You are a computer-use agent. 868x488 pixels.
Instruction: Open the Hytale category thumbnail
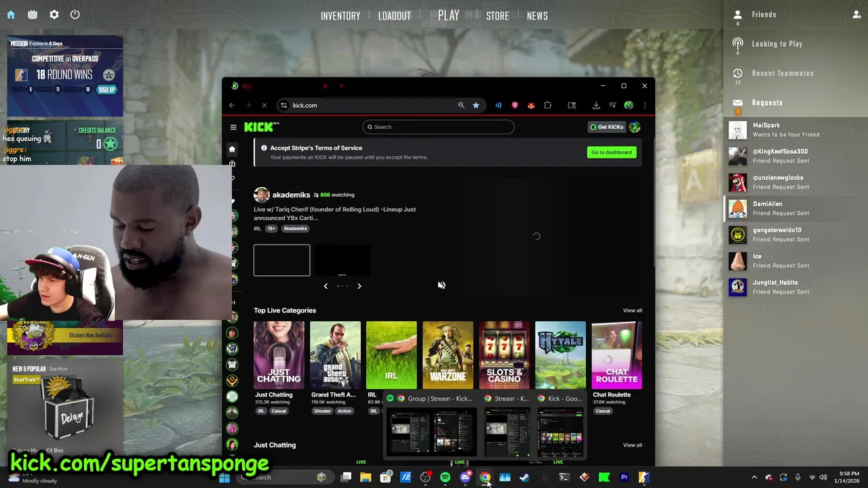(560, 355)
